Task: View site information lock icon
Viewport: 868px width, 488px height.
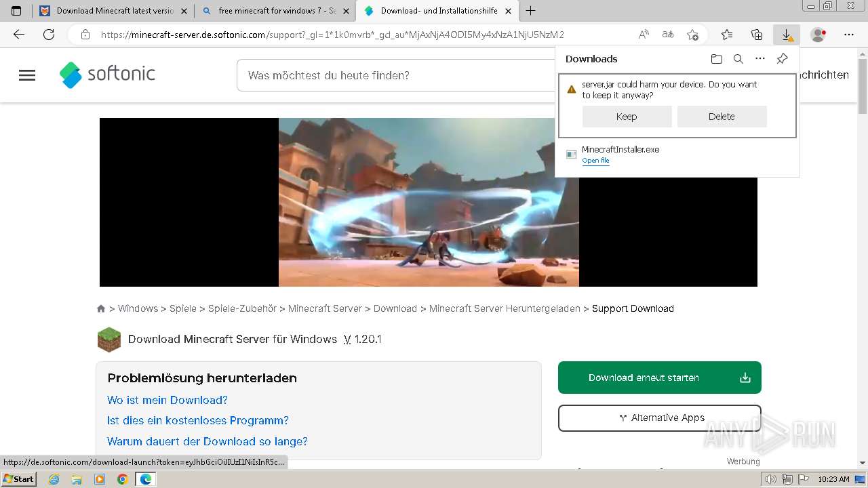Action: (85, 35)
